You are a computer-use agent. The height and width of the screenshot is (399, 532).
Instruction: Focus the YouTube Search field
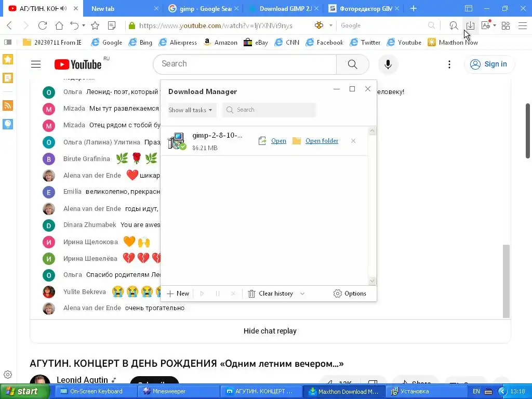point(245,64)
